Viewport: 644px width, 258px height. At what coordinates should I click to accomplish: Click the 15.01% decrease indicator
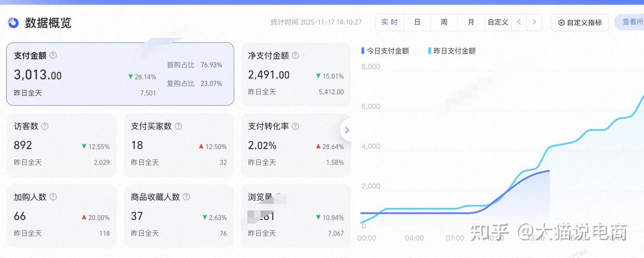[330, 76]
